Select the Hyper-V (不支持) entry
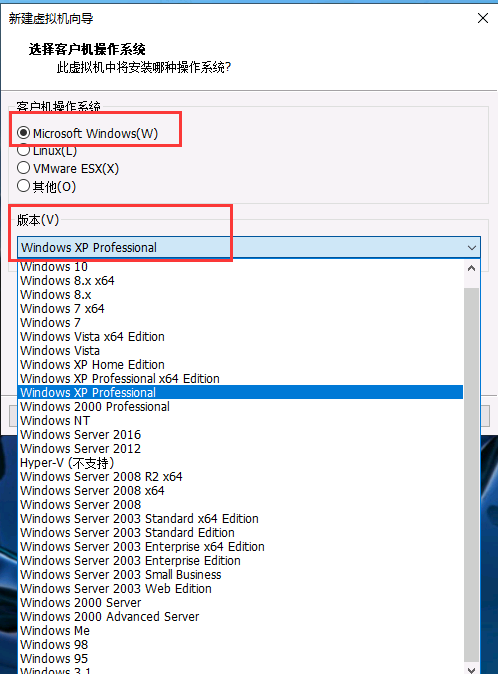The width and height of the screenshot is (498, 674). click(240, 463)
